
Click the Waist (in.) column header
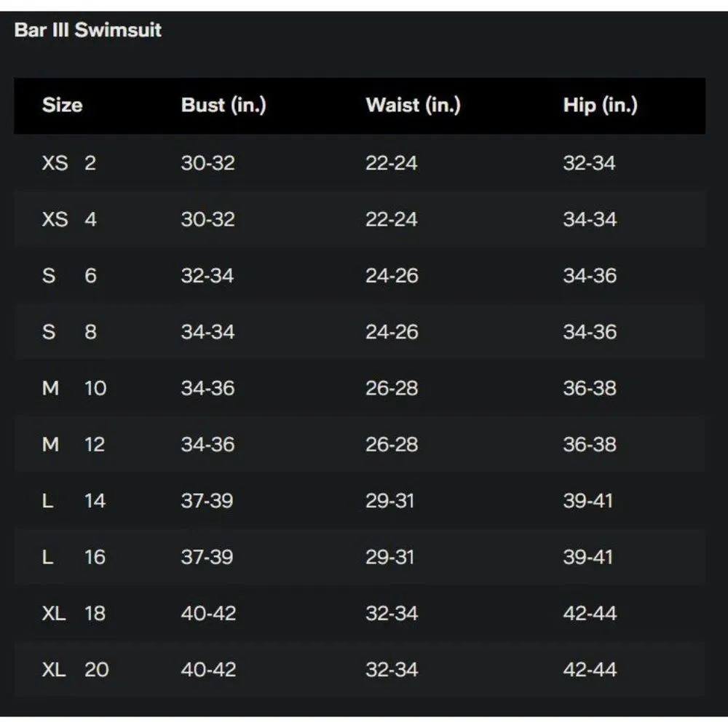tap(413, 106)
